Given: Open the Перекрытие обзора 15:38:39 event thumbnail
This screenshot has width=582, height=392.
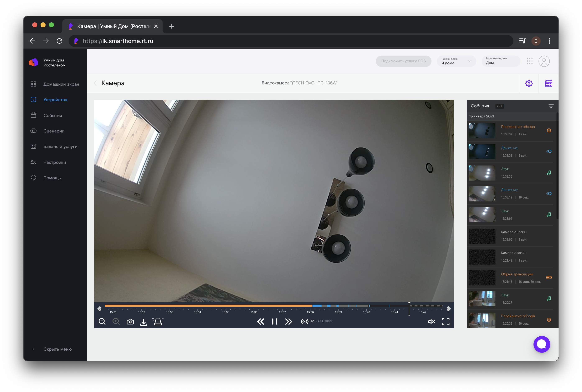Looking at the screenshot, I should click(482, 131).
